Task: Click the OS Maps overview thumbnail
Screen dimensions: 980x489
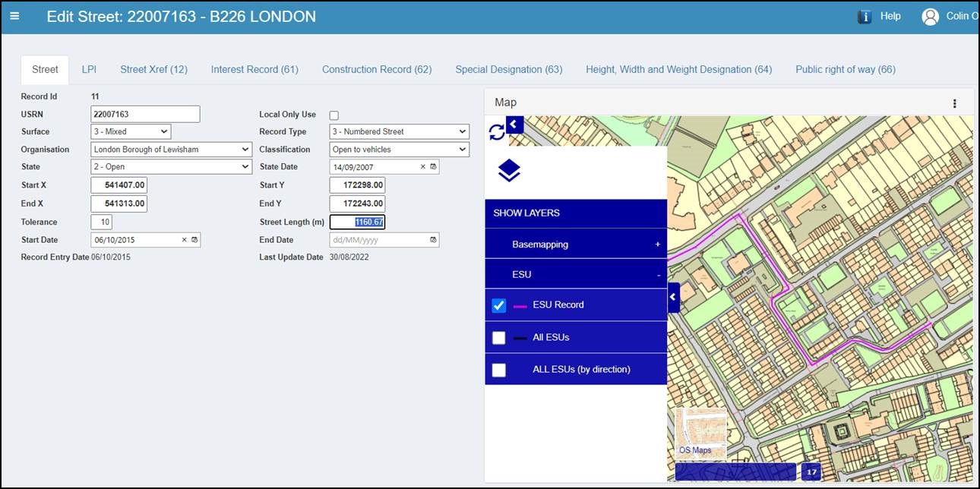Action: point(701,434)
